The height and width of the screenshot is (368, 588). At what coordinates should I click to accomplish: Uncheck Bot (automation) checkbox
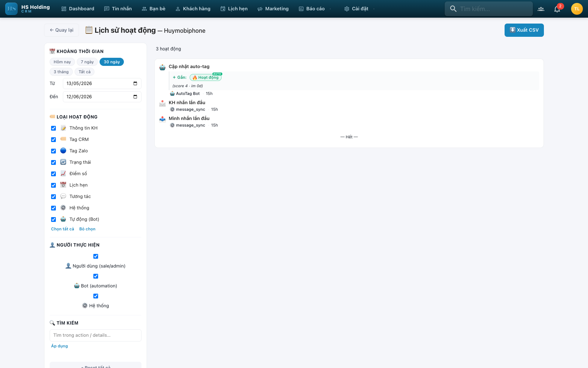96,276
